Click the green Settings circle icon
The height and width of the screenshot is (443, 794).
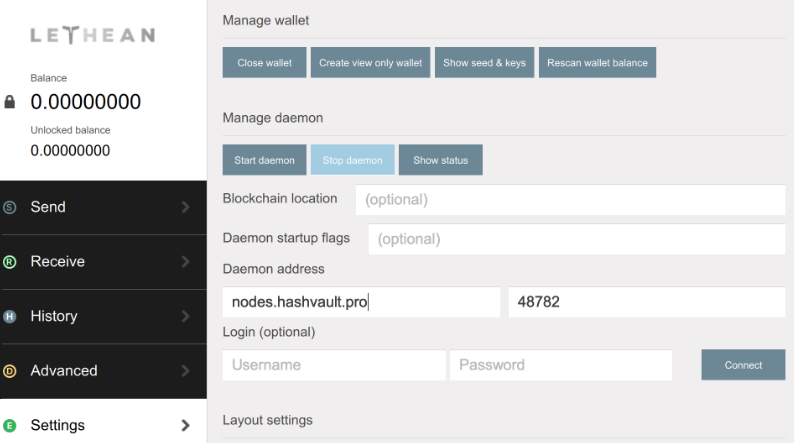10,425
